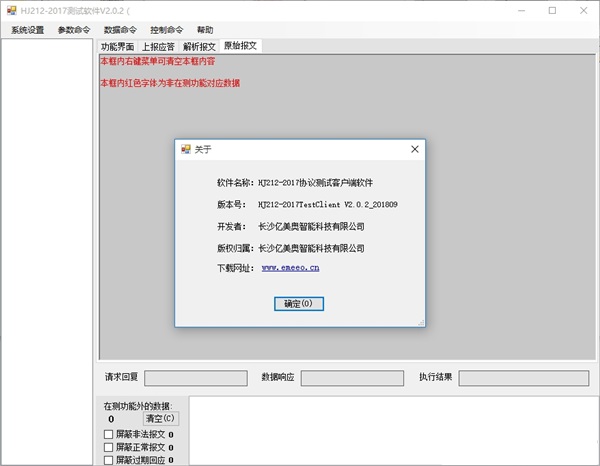Click the 版权归属 company name text
This screenshot has height=466, width=600.
pos(311,248)
